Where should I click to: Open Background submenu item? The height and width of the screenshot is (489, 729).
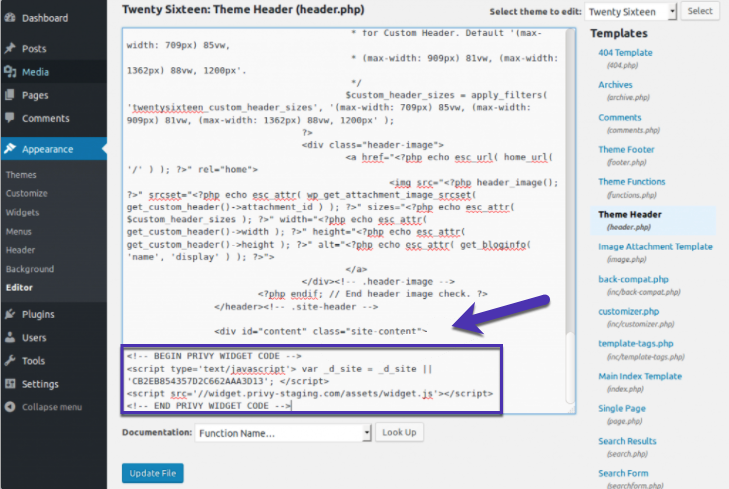pos(30,269)
